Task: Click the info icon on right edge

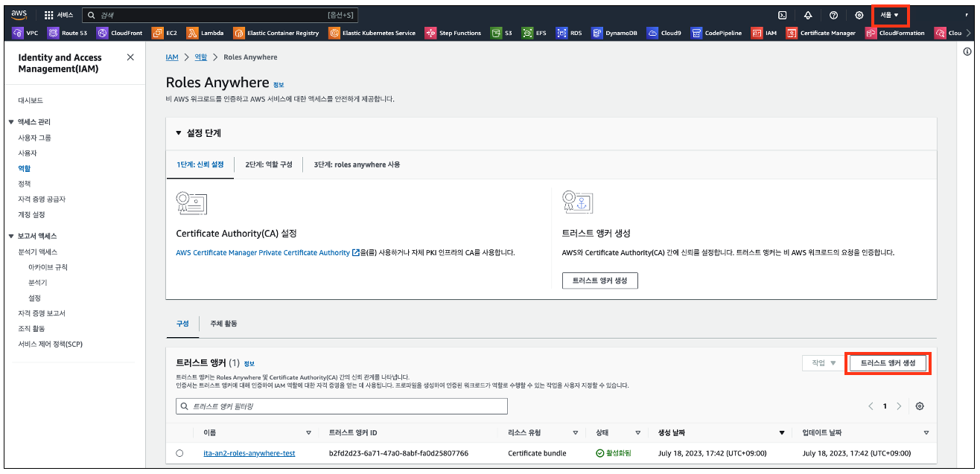Action: 967,51
